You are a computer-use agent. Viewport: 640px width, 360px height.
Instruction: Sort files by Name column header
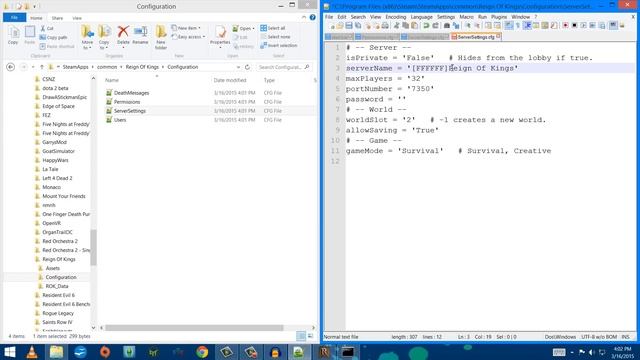click(x=112, y=80)
